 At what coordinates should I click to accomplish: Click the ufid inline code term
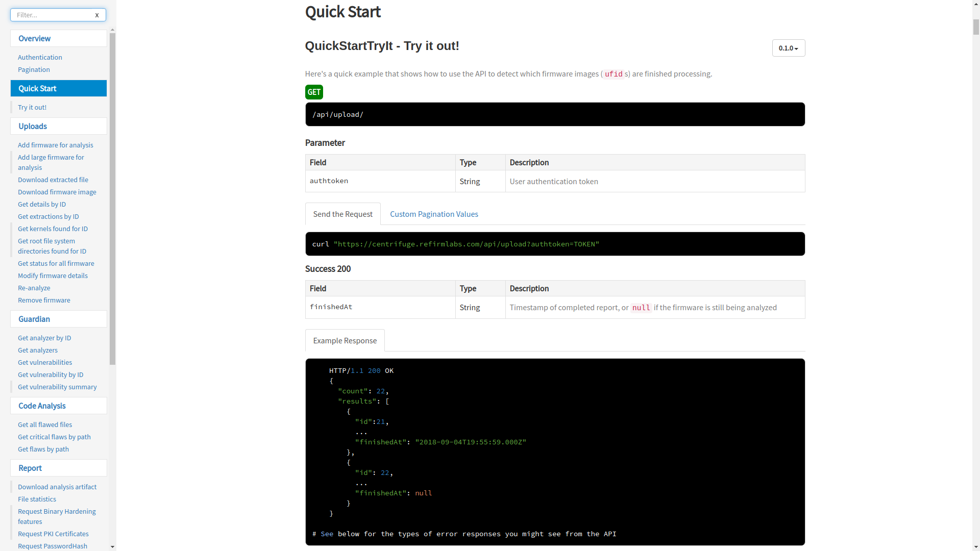click(x=614, y=74)
